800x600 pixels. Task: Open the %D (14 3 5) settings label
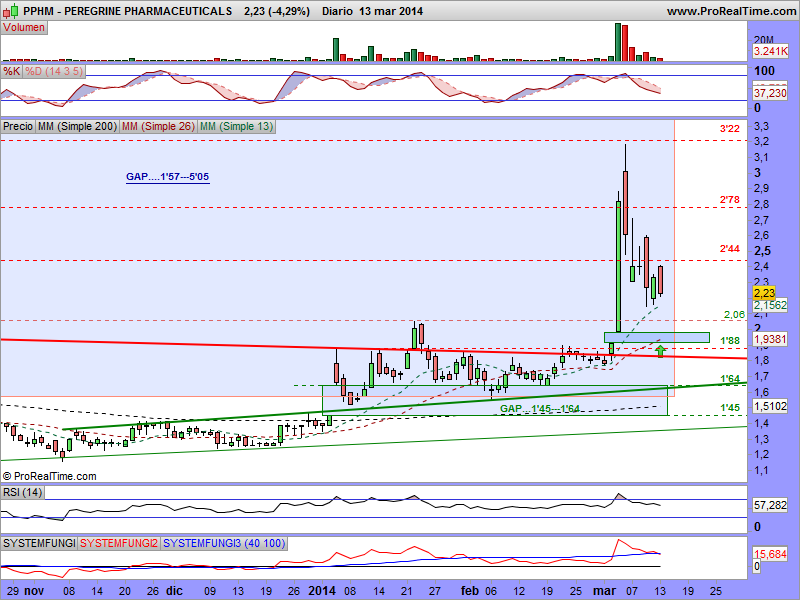[x=54, y=71]
